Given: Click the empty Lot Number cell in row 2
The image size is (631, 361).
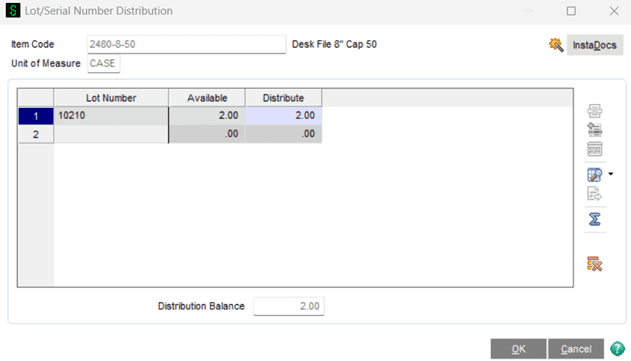Looking at the screenshot, I should pos(111,134).
